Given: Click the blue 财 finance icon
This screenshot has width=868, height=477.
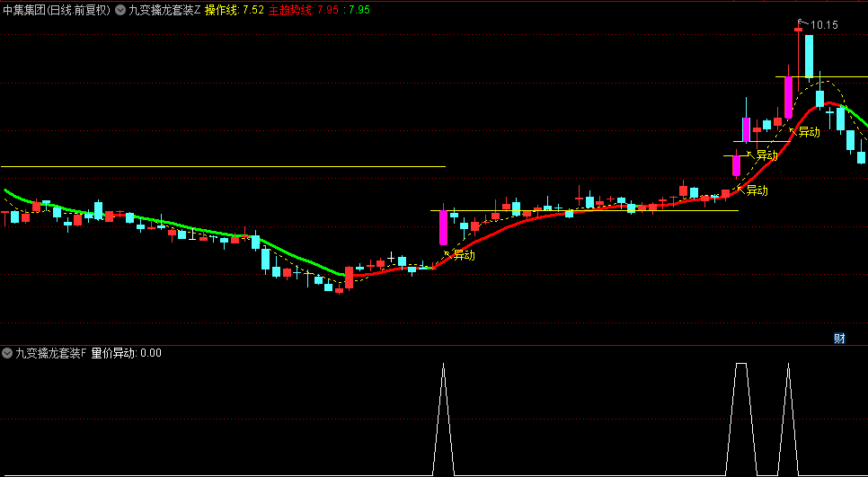Looking at the screenshot, I should (x=839, y=338).
